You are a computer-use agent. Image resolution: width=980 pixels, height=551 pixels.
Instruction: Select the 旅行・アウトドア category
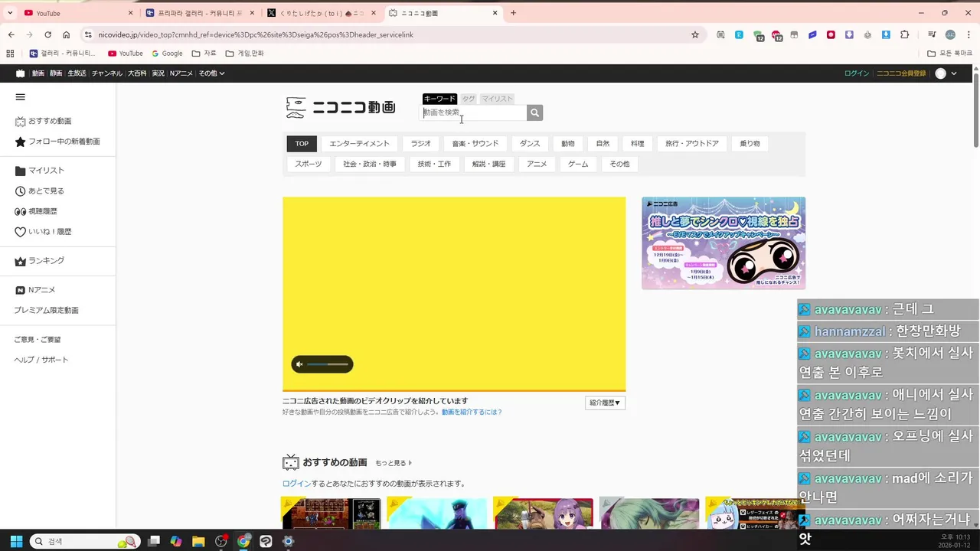click(x=692, y=143)
